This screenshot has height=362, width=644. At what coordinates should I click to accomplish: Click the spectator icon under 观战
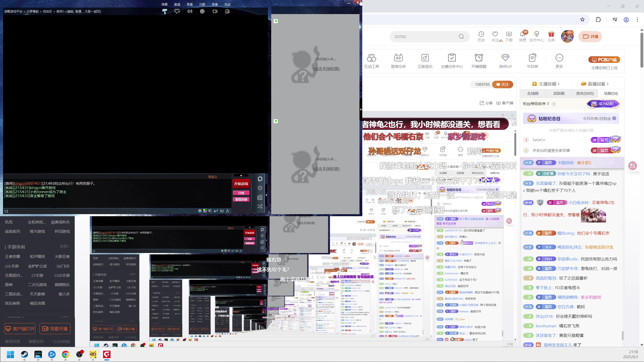pyautogui.click(x=227, y=11)
